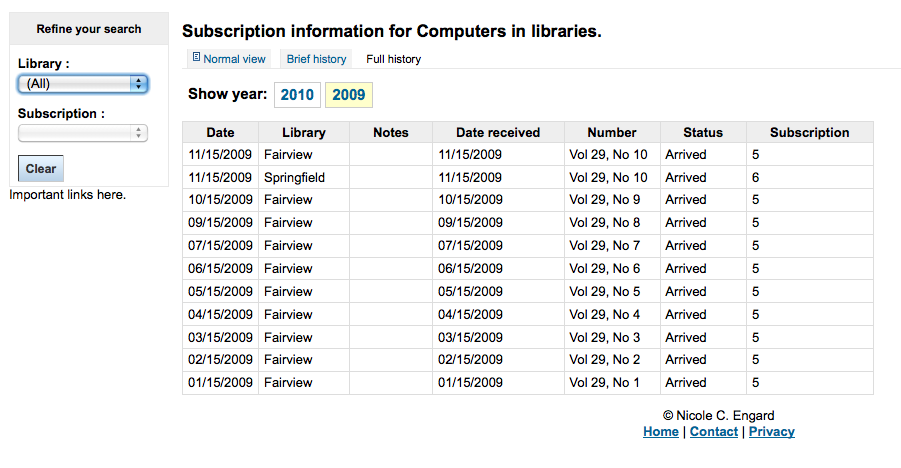Viewport: 901px width, 468px height.
Task: Click the Number column header
Action: click(612, 132)
